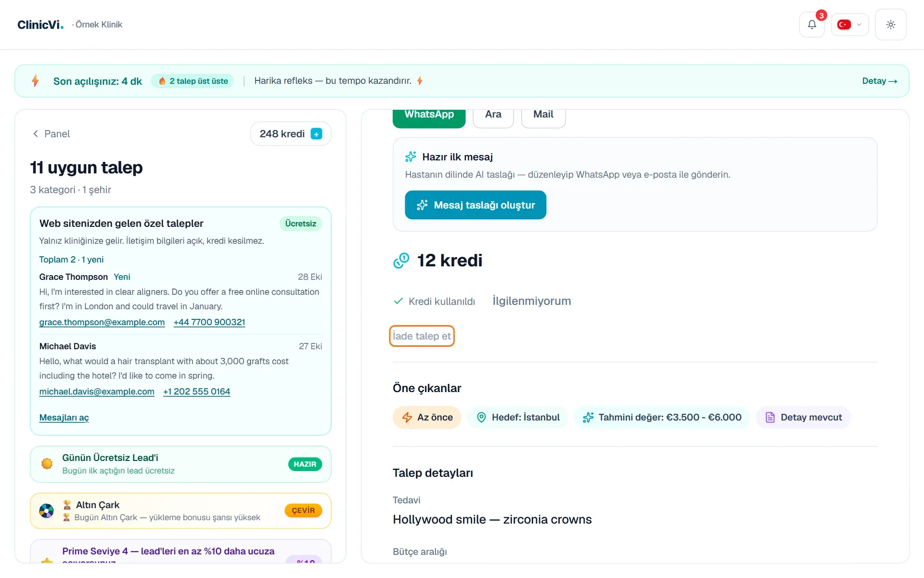Open grace.thompson@example.com email link
The width and height of the screenshot is (924, 578).
(102, 322)
